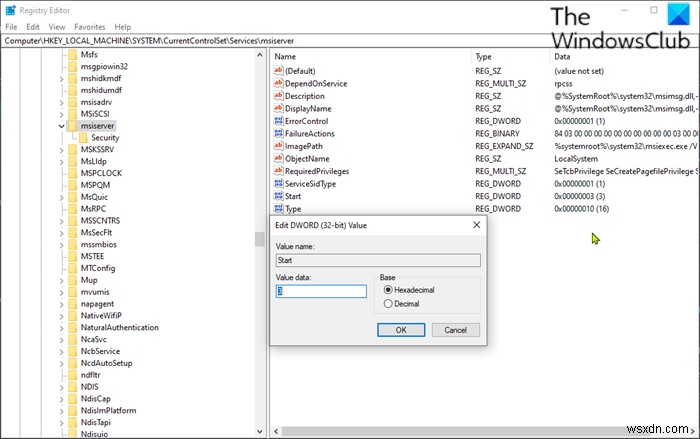Expand the msisadrv tree key

(x=62, y=102)
